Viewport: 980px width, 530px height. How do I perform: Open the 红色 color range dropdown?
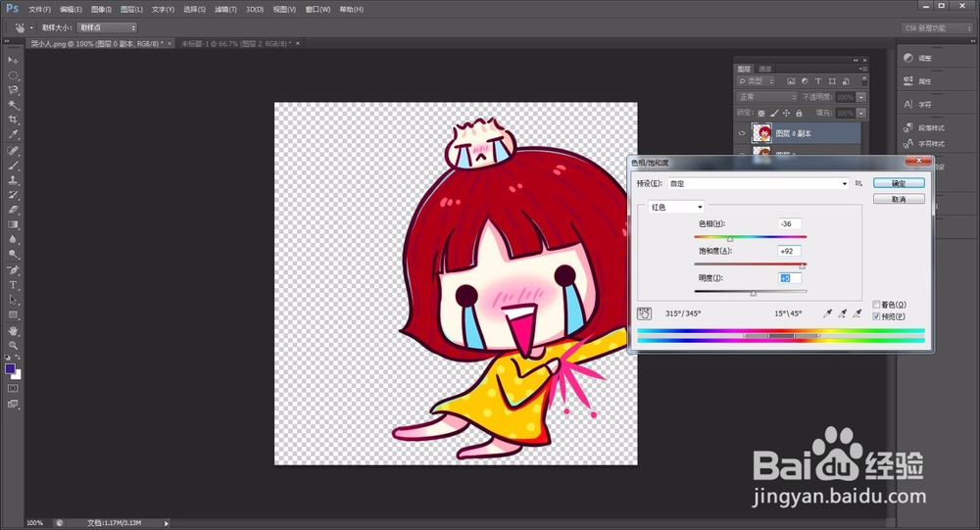[x=676, y=207]
